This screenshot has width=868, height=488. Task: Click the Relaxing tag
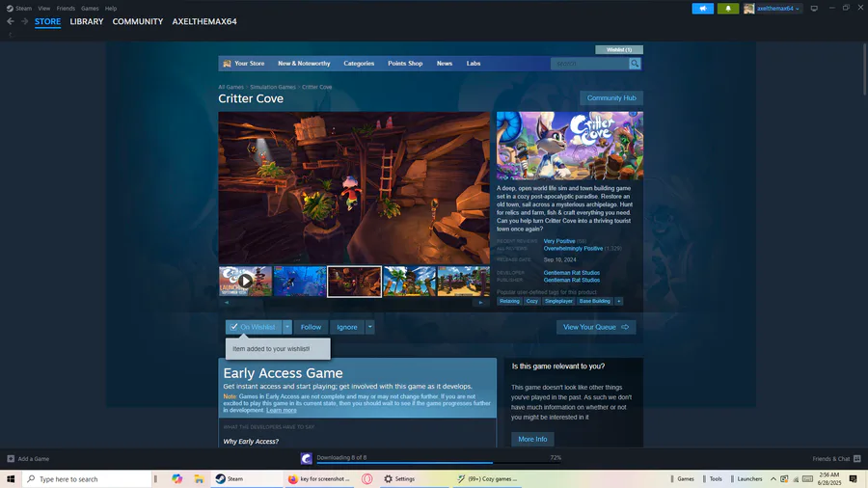509,301
